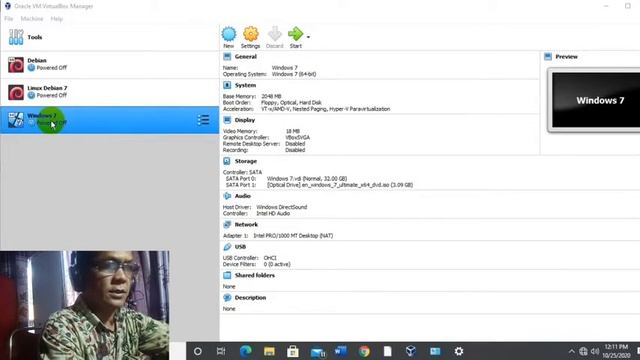Open Cortana search circle on taskbar

(x=198, y=351)
